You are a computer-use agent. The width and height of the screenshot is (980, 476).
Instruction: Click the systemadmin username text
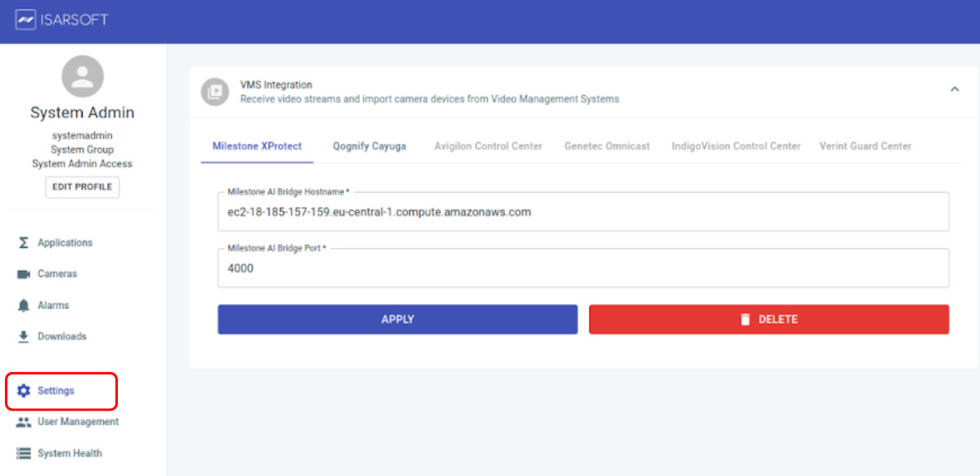pos(83,135)
